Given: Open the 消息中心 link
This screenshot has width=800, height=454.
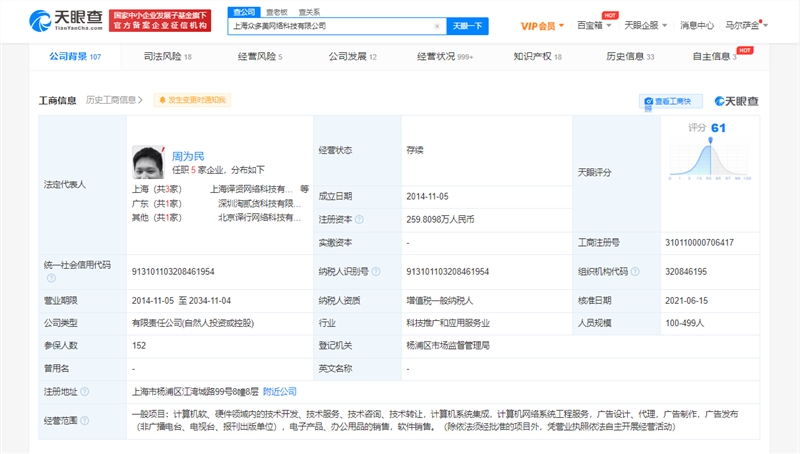Looking at the screenshot, I should click(x=696, y=25).
